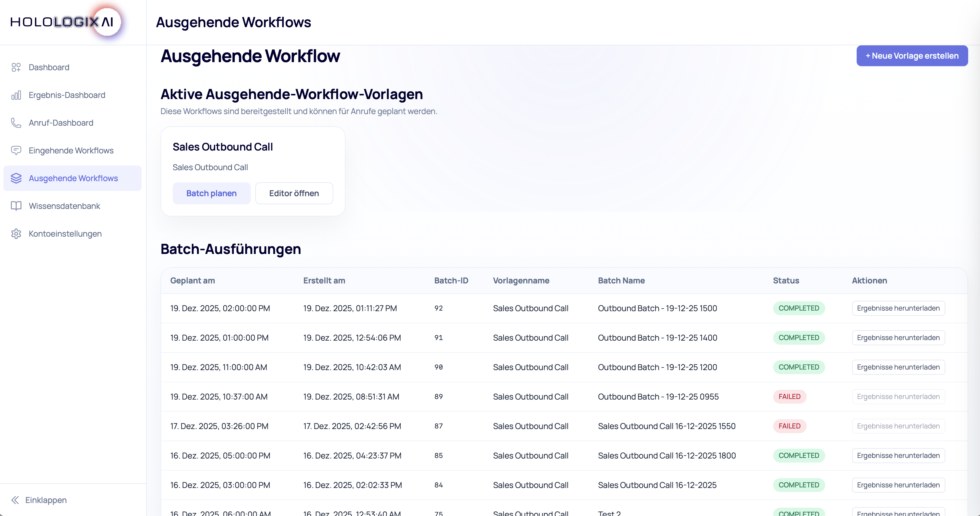980x516 pixels.
Task: Click the Dashboard grid icon
Action: (16, 67)
